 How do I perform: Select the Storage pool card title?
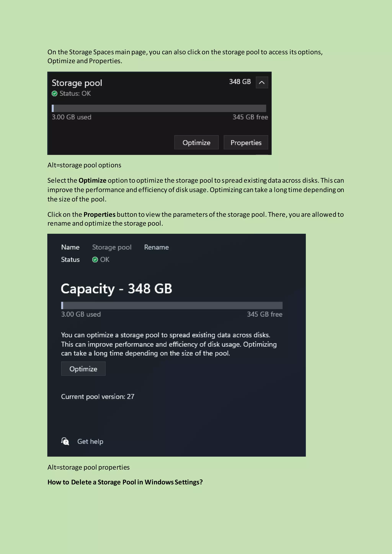[77, 83]
